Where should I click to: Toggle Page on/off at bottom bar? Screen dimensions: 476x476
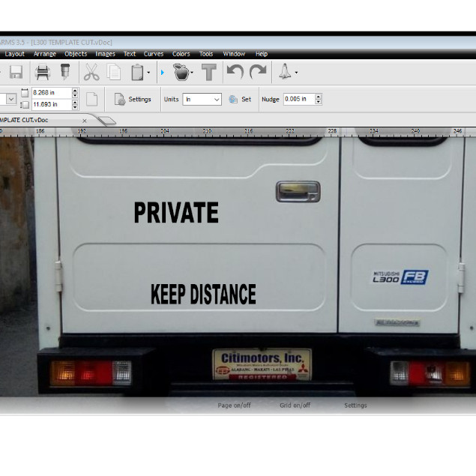(234, 406)
